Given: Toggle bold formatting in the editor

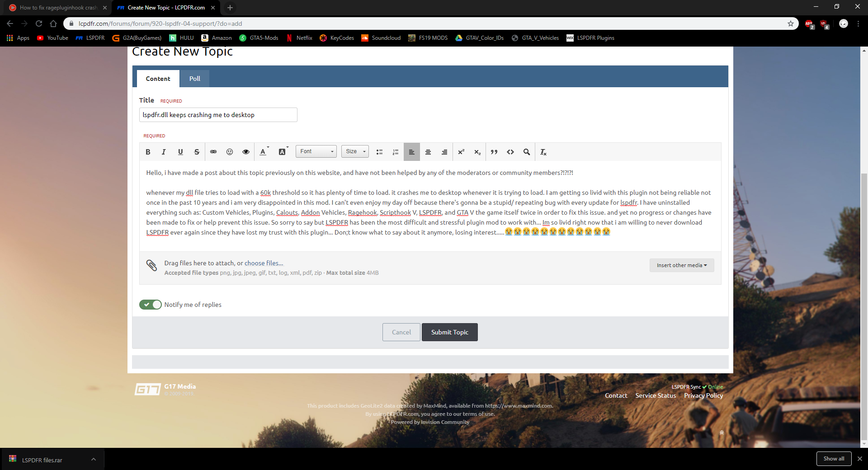Looking at the screenshot, I should 148,152.
